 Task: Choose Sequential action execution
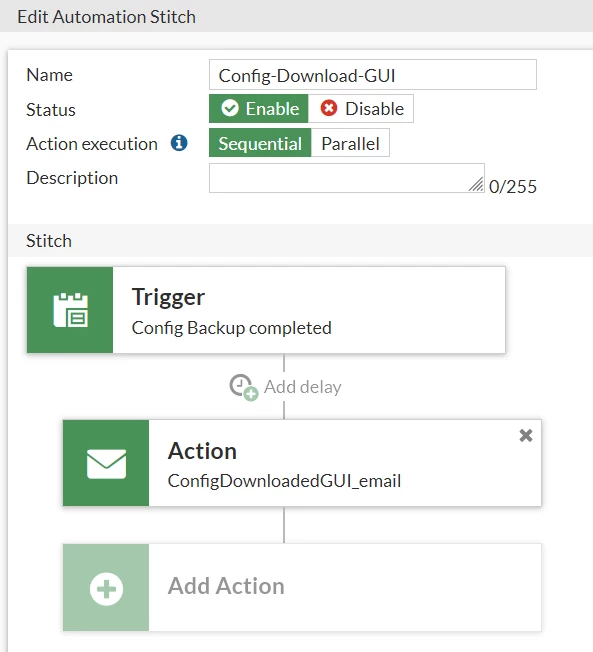coord(260,143)
